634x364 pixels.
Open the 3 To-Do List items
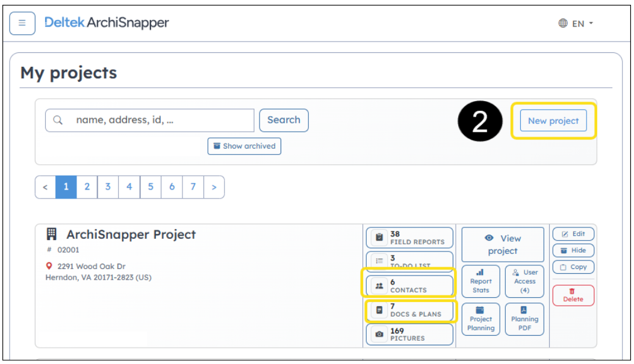point(409,260)
